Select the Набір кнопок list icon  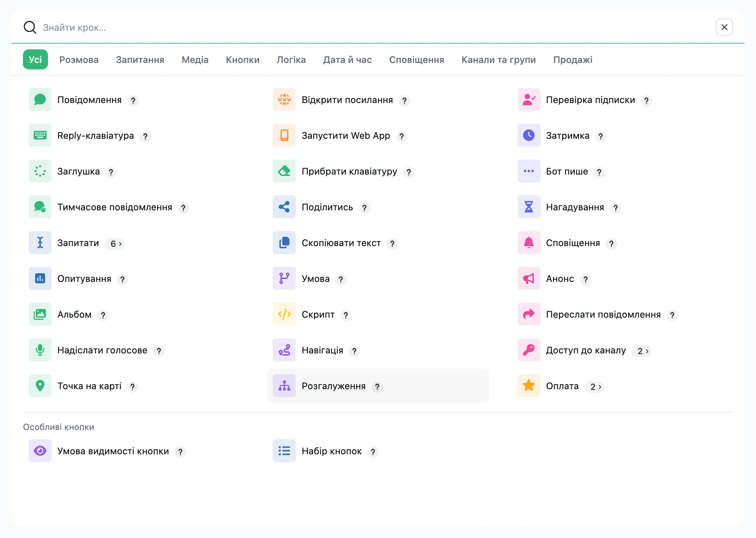pyautogui.click(x=284, y=451)
